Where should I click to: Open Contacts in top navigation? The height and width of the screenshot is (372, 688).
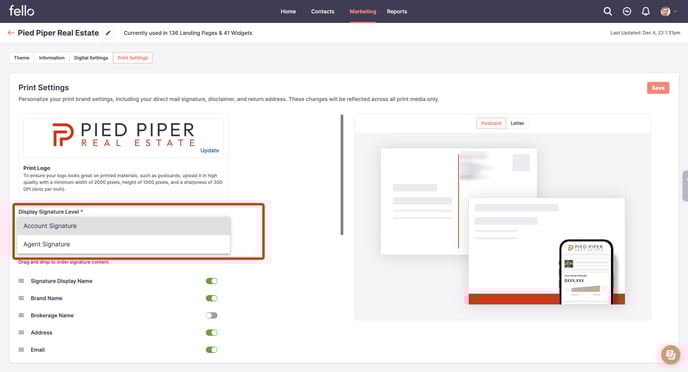coord(322,11)
